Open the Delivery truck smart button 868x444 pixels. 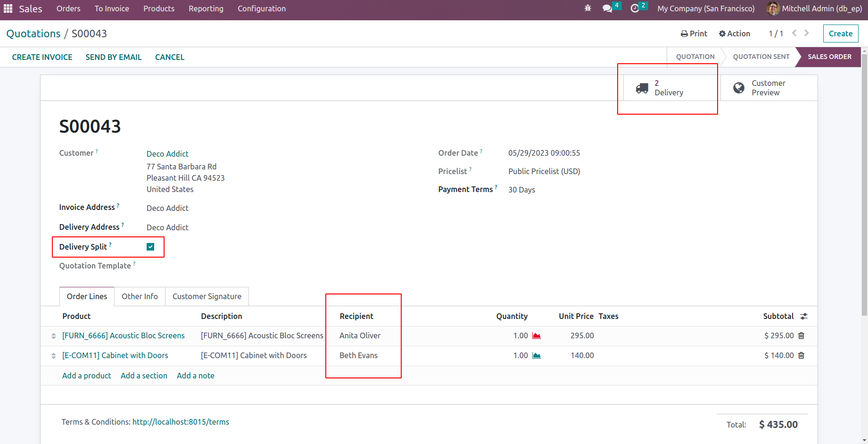pos(672,88)
